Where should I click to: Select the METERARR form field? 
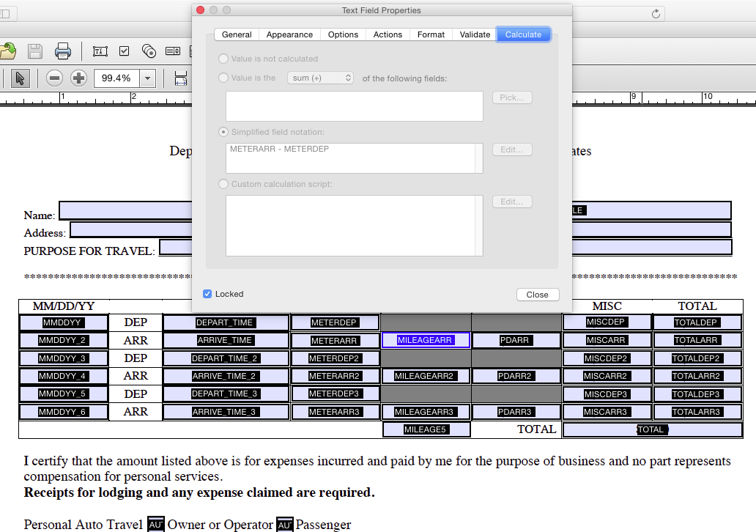coord(334,341)
